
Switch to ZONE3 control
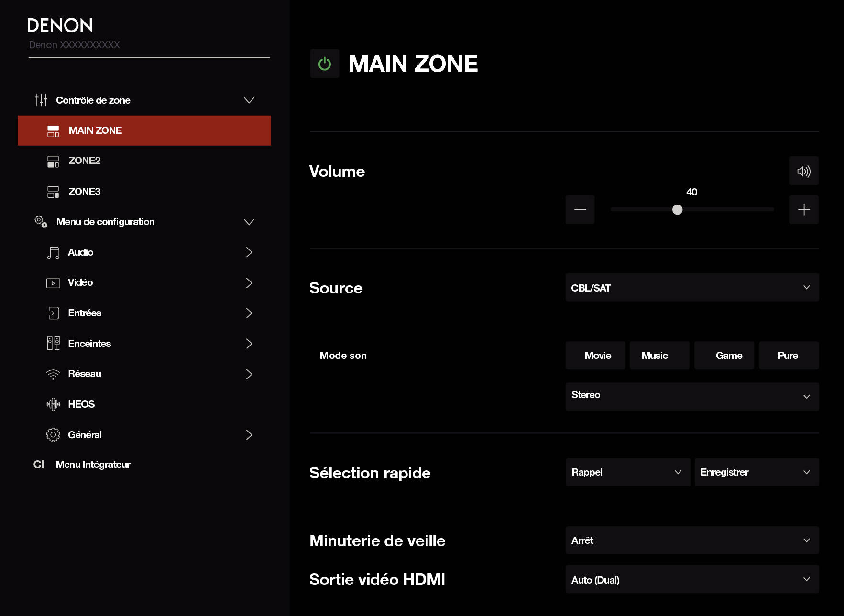(85, 192)
